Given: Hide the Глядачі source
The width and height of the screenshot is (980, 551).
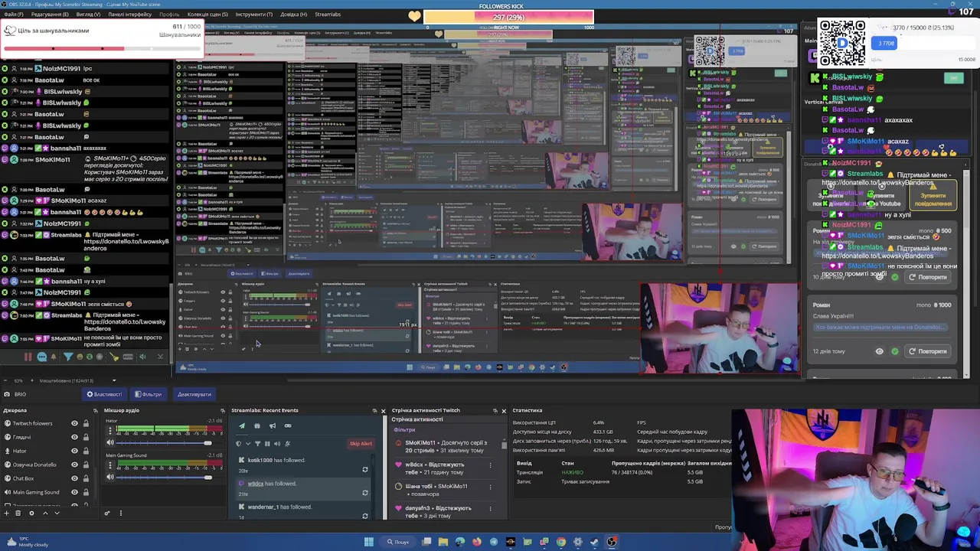Looking at the screenshot, I should click(74, 437).
